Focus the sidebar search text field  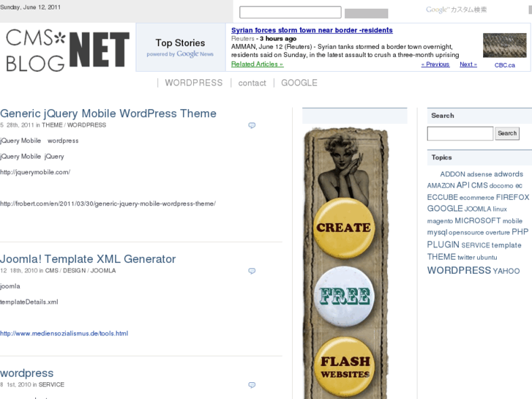[460, 133]
